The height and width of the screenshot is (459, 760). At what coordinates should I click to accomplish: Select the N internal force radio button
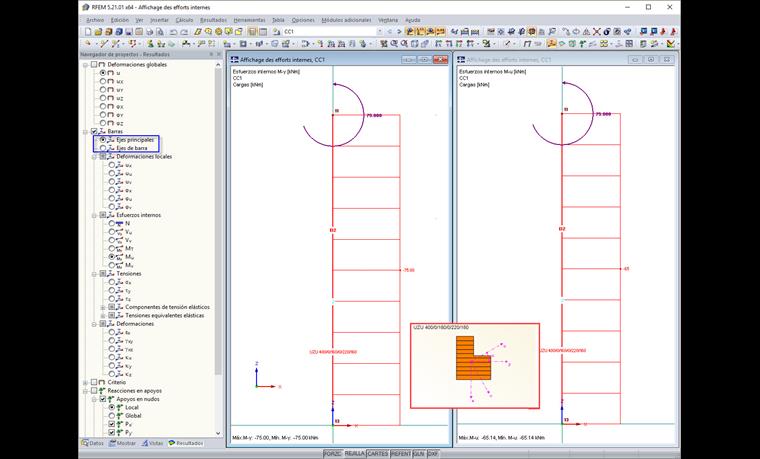click(x=112, y=223)
